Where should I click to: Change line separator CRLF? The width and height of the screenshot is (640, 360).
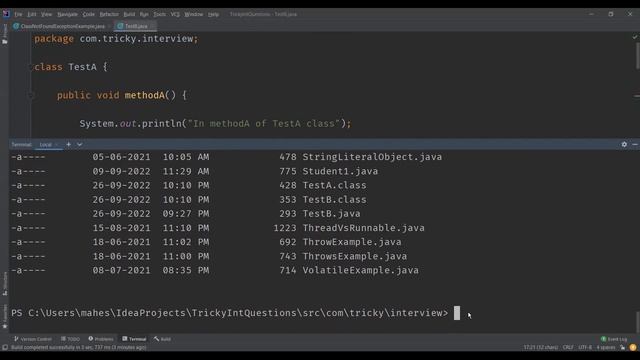(568, 348)
